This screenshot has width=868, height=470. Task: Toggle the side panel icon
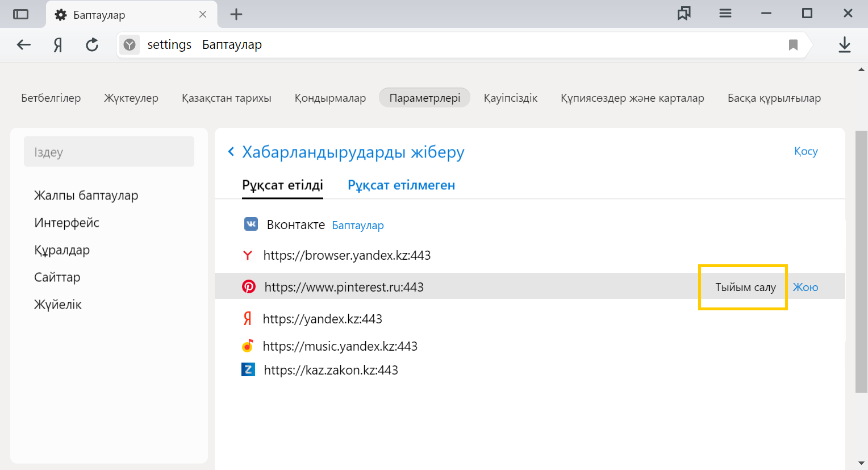click(20, 14)
